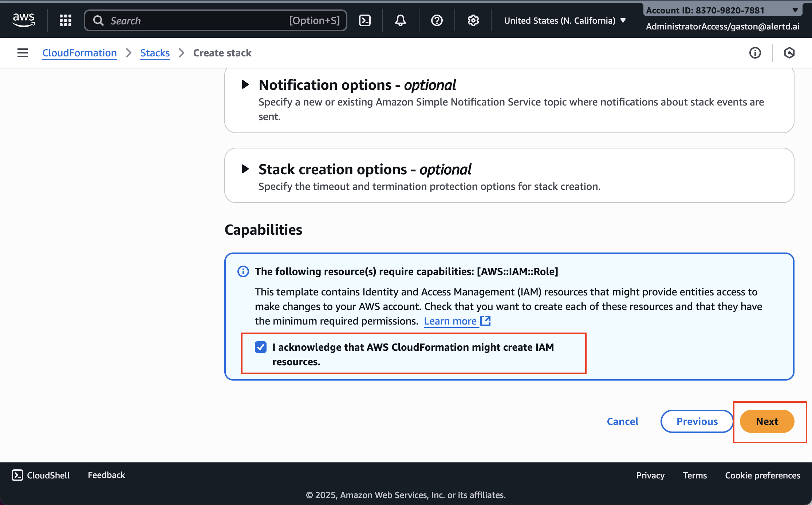The height and width of the screenshot is (505, 812).
Task: Expand the Stack creation options section
Action: [245, 169]
